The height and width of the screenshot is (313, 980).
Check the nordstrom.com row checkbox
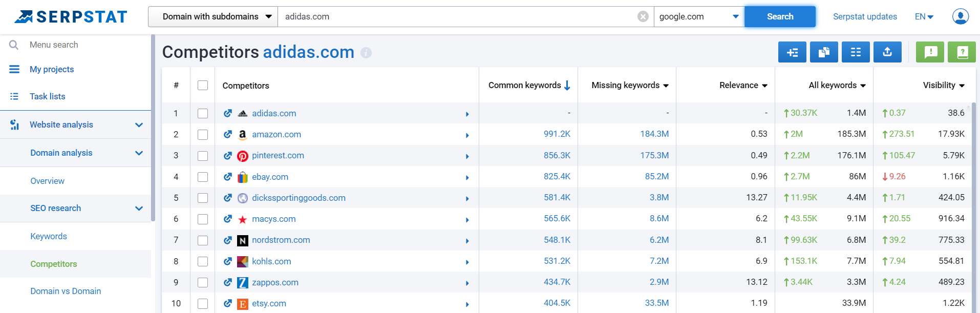coord(203,240)
